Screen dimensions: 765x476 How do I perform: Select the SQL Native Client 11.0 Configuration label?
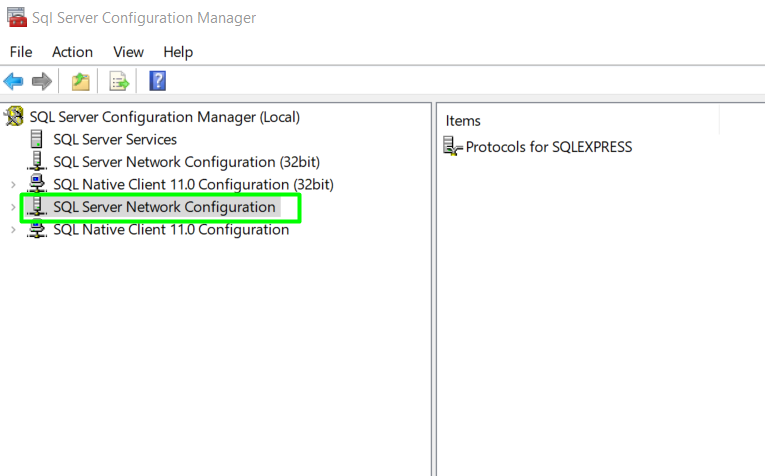(171, 229)
